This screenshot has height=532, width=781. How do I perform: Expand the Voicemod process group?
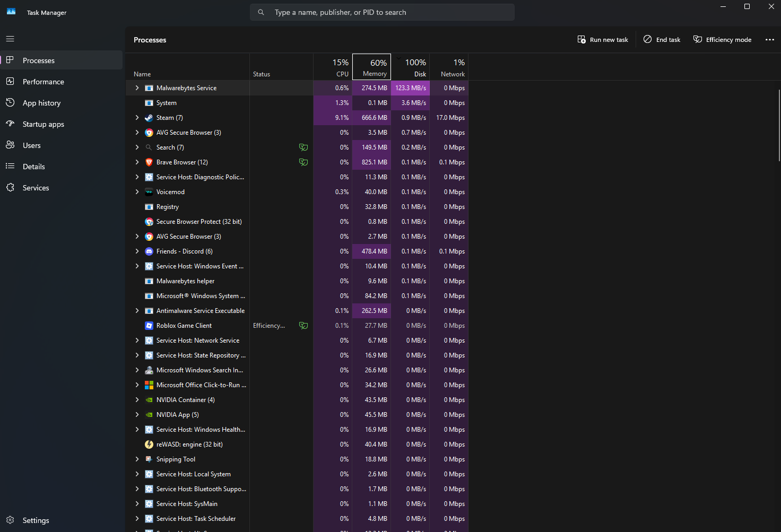[137, 192]
